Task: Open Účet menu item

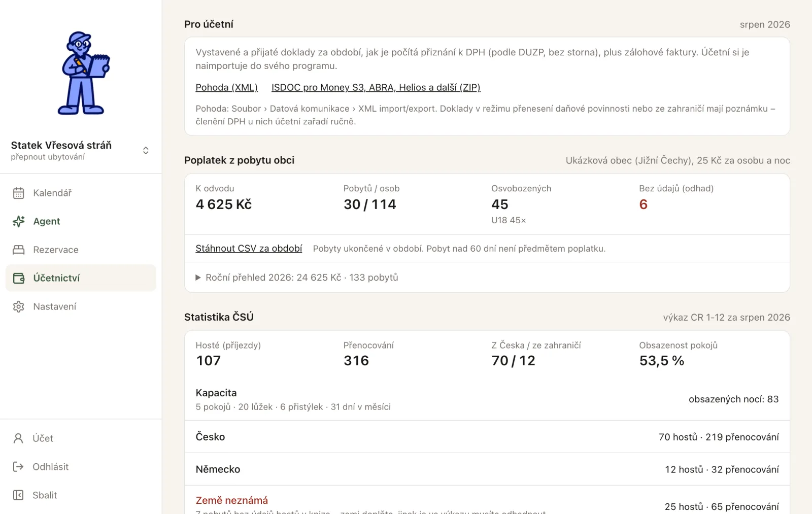Action: pyautogui.click(x=81, y=438)
